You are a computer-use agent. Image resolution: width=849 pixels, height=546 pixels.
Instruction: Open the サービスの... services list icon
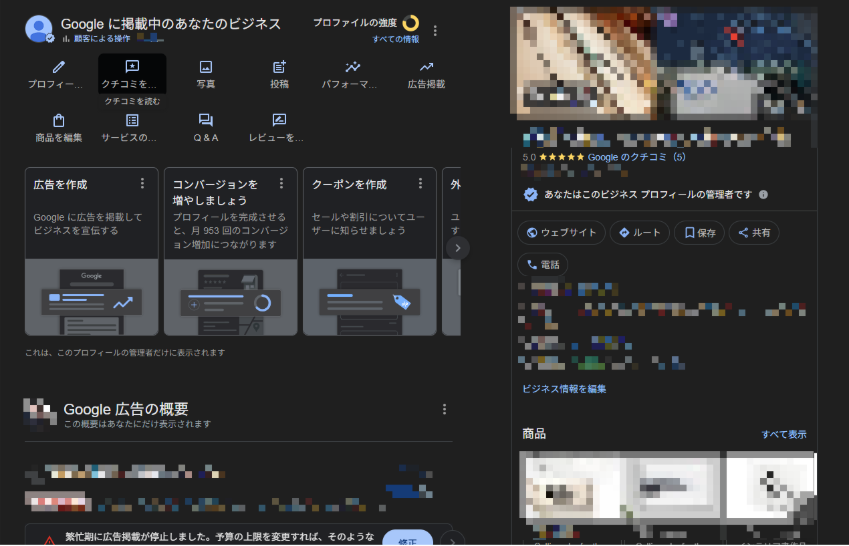point(132,120)
